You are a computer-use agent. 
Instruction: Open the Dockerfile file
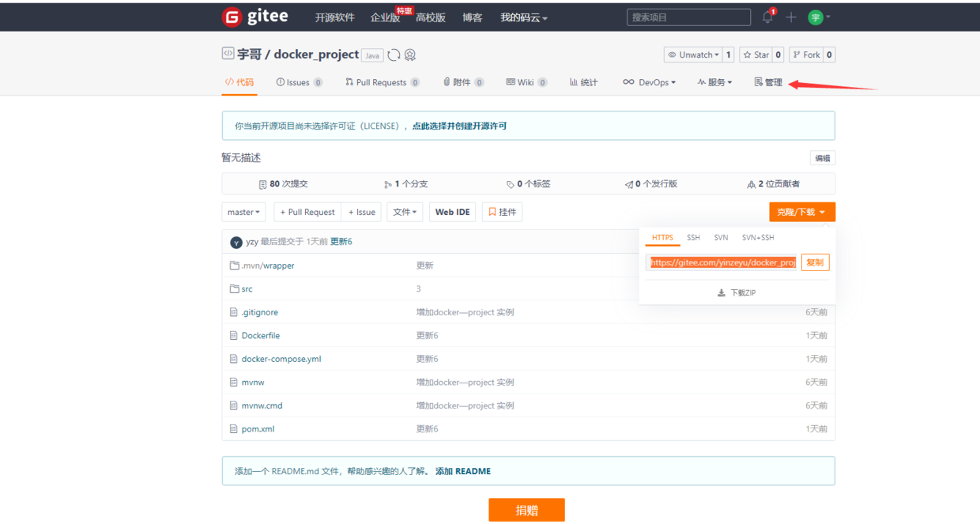pyautogui.click(x=261, y=336)
